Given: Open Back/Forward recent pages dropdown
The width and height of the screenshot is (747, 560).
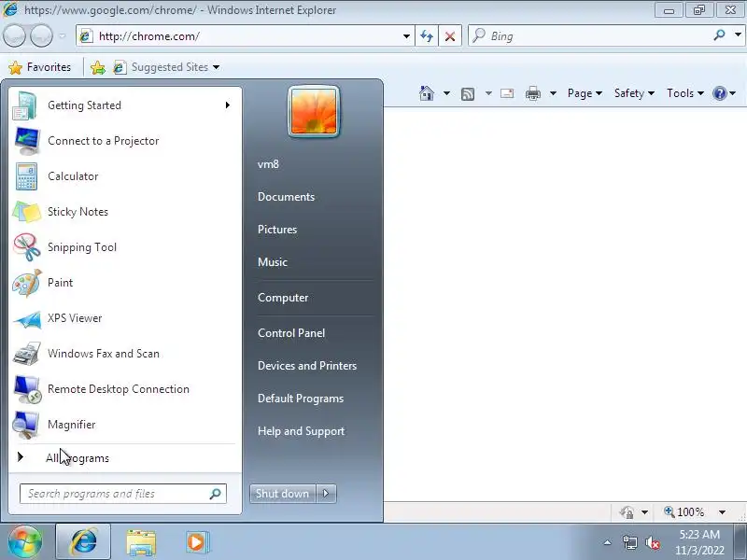Looking at the screenshot, I should 63,36.
